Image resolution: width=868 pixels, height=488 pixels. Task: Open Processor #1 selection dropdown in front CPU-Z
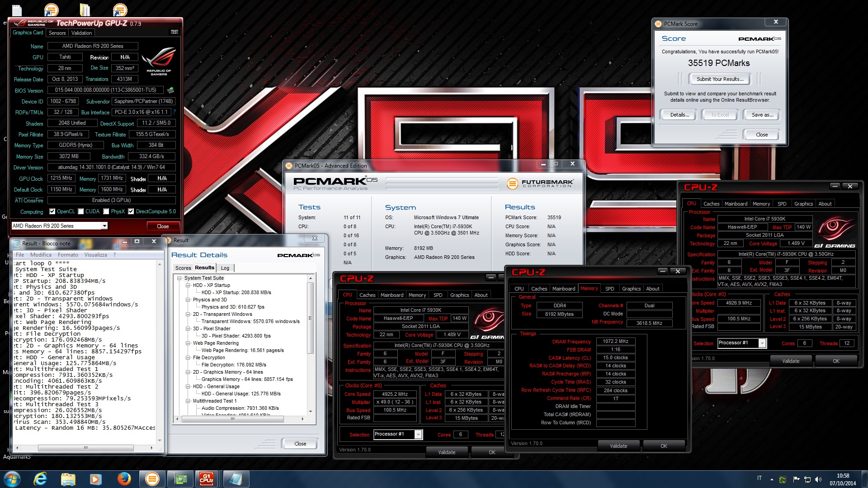click(398, 434)
